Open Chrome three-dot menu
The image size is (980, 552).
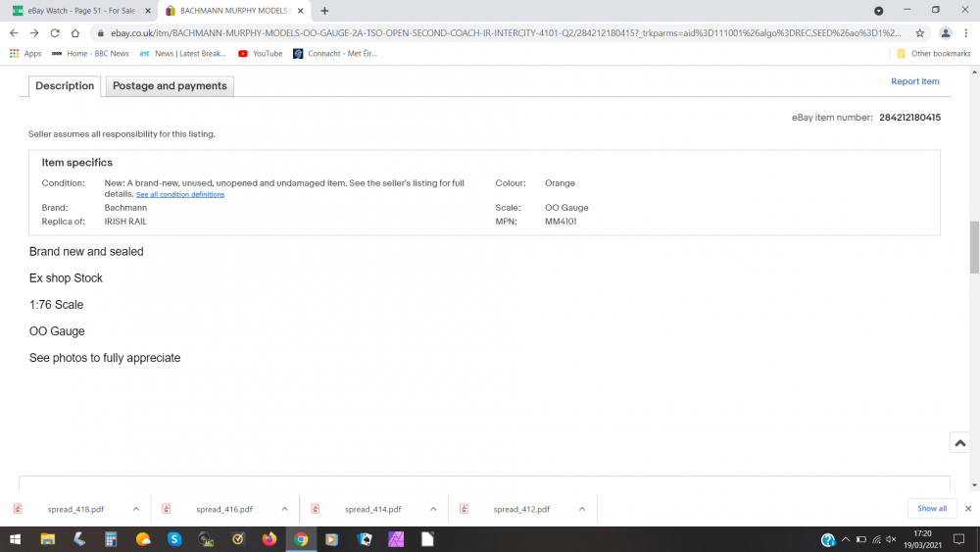pos(966,32)
